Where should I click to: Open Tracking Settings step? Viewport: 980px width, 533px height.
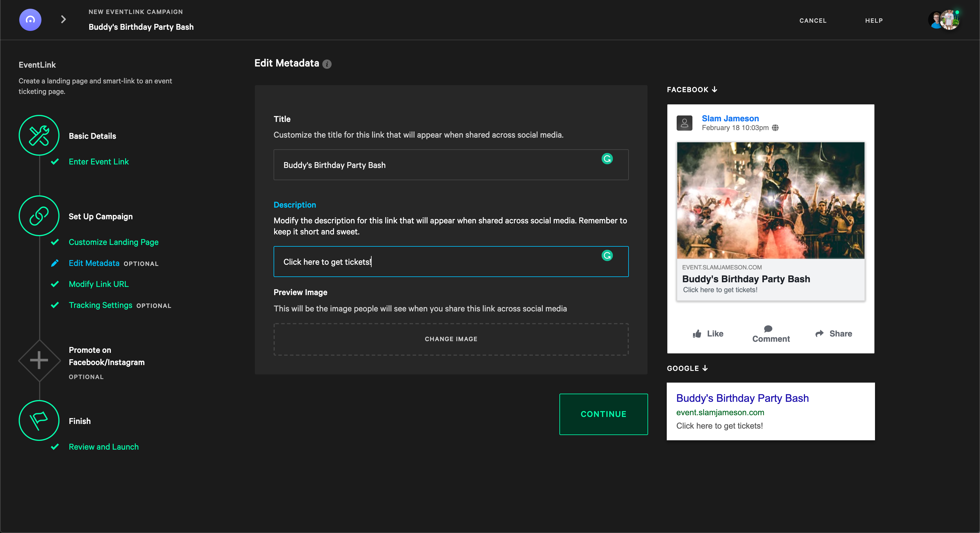click(100, 305)
